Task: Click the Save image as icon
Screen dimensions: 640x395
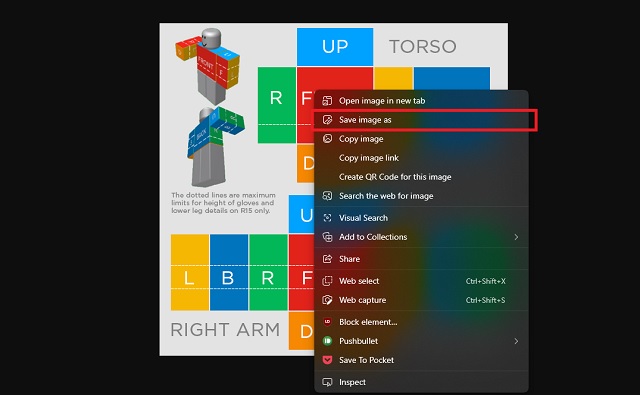Action: point(327,120)
